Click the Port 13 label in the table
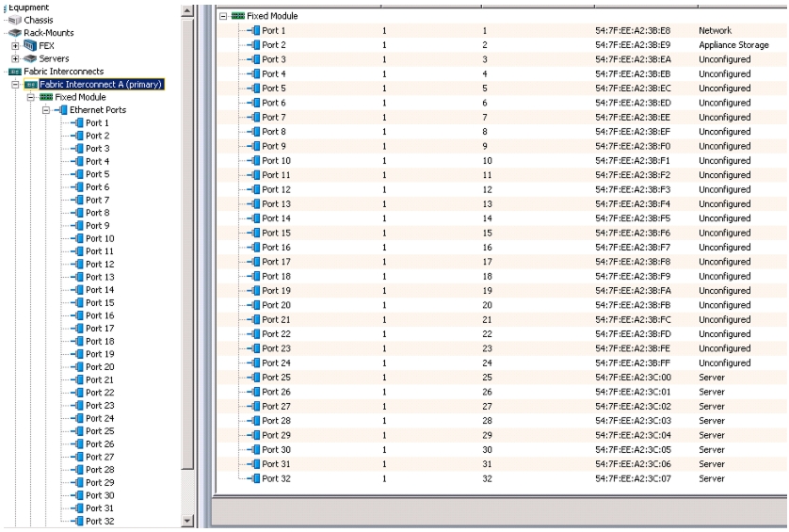Image resolution: width=789 pixels, height=532 pixels. point(276,203)
